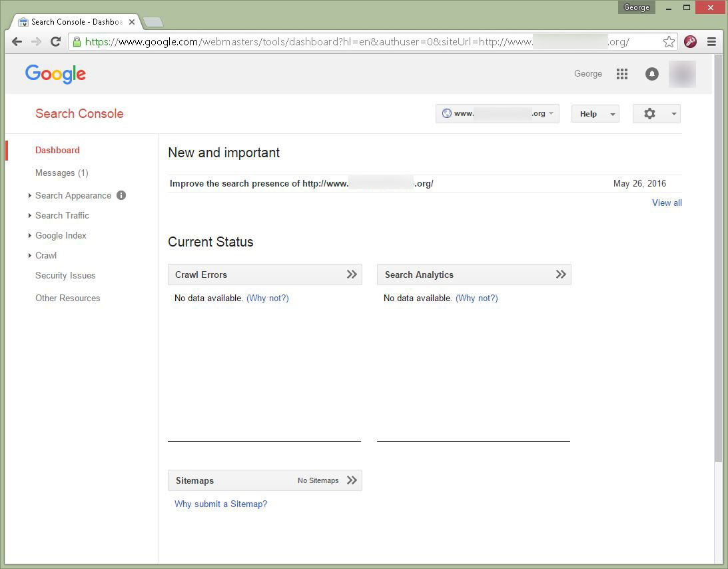
Task: Click the Crawl Errors header
Action: (x=265, y=275)
